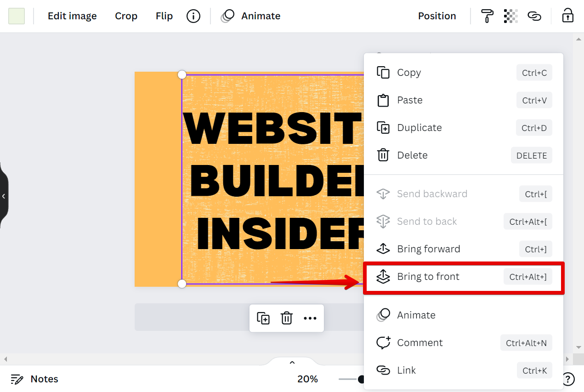Expand the pages panel with up chevron

click(x=292, y=363)
